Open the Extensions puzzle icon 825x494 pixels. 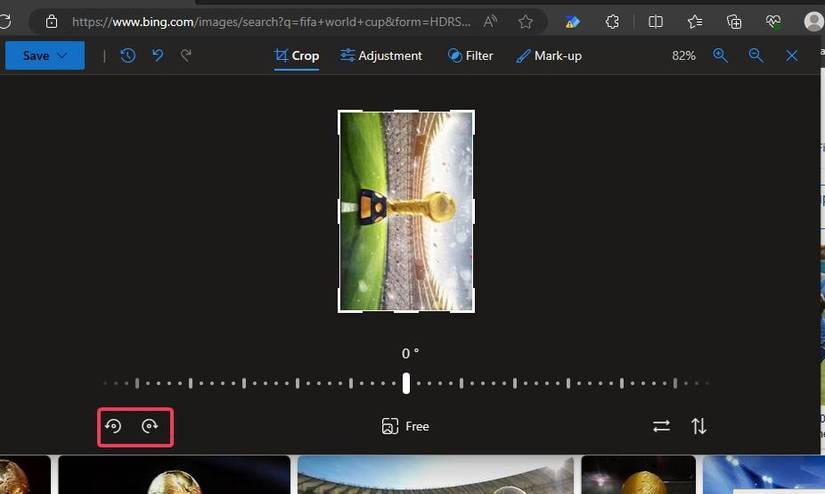(612, 22)
